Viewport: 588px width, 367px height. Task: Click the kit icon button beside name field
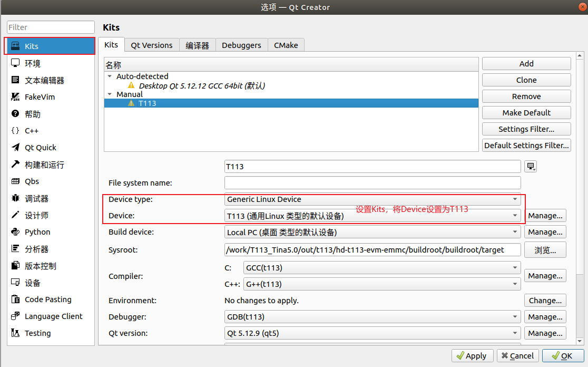(x=531, y=166)
